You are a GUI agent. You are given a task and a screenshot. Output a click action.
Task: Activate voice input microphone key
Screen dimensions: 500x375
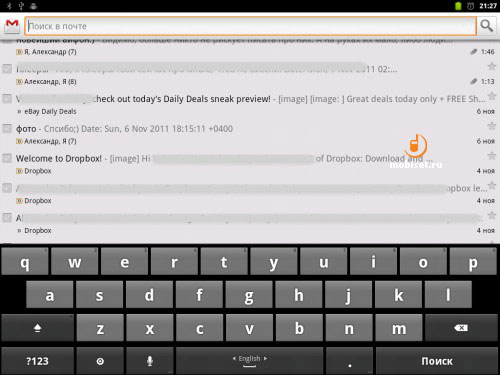pyautogui.click(x=150, y=361)
